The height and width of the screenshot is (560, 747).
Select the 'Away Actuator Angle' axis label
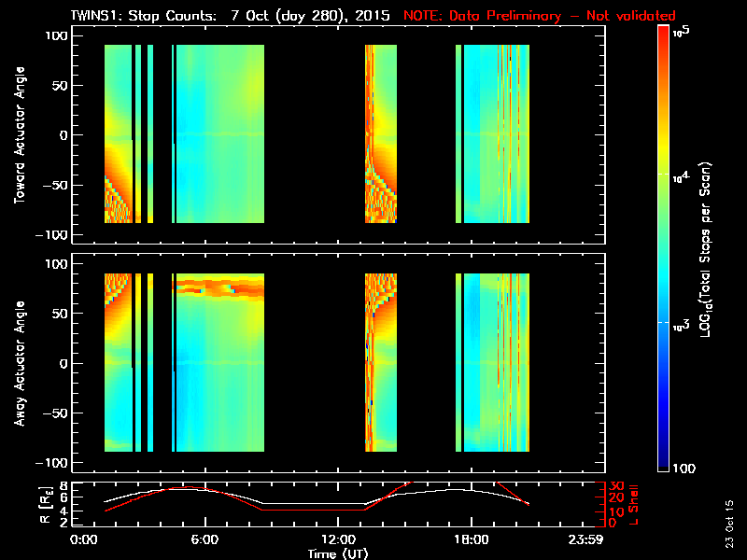click(x=18, y=364)
